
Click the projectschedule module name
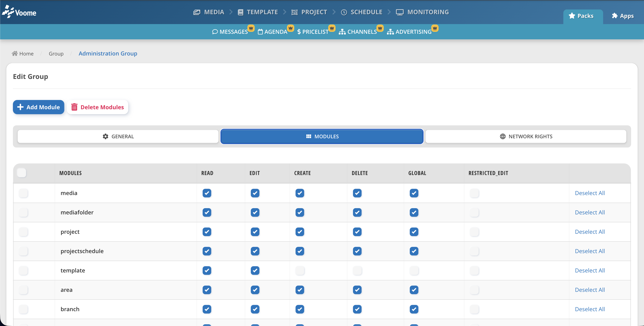point(82,251)
